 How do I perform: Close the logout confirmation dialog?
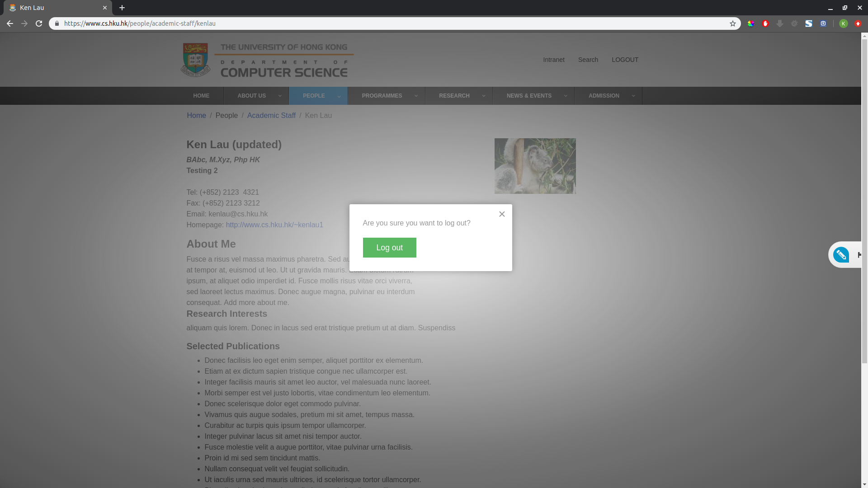click(502, 214)
